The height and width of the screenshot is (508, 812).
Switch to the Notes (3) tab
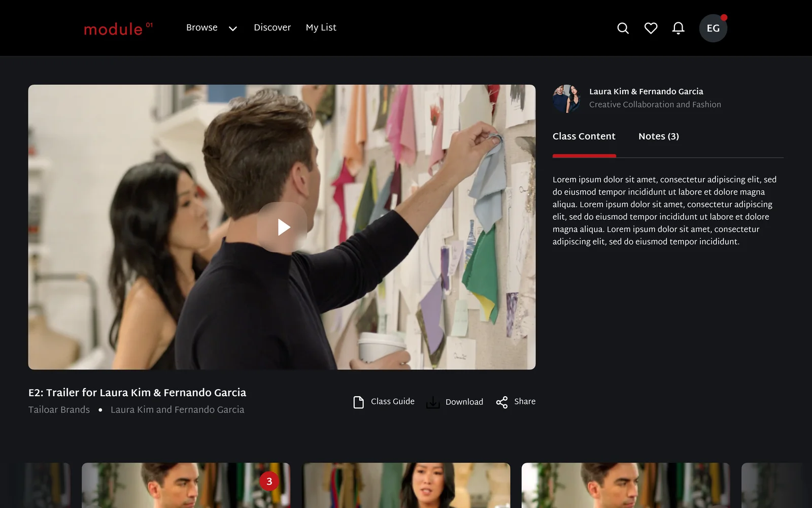pos(659,136)
